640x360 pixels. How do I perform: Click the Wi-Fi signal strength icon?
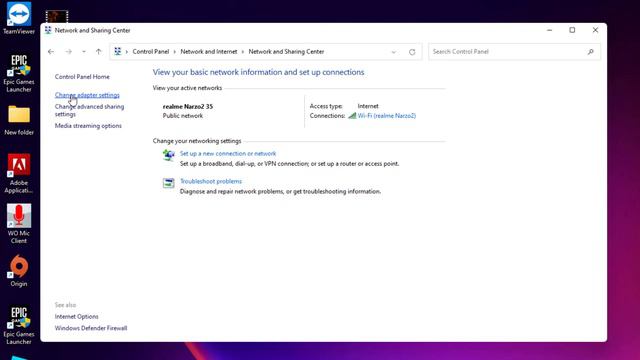(x=352, y=116)
